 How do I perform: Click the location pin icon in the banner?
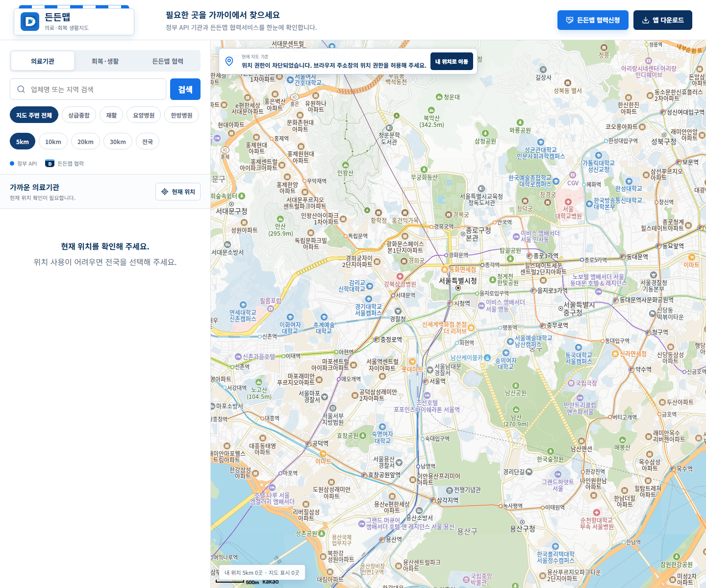(229, 61)
